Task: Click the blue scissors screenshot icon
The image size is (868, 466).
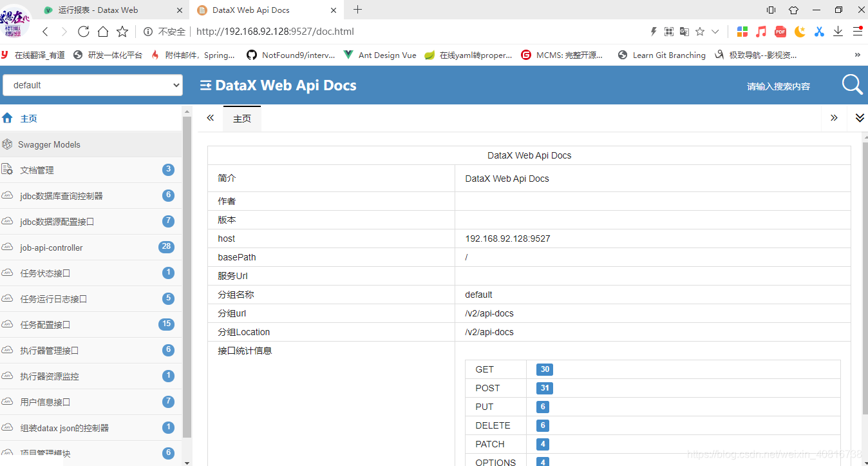Action: 819,32
